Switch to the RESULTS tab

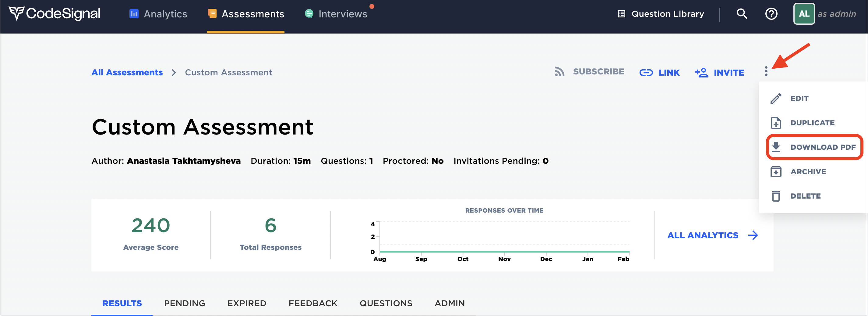click(122, 303)
